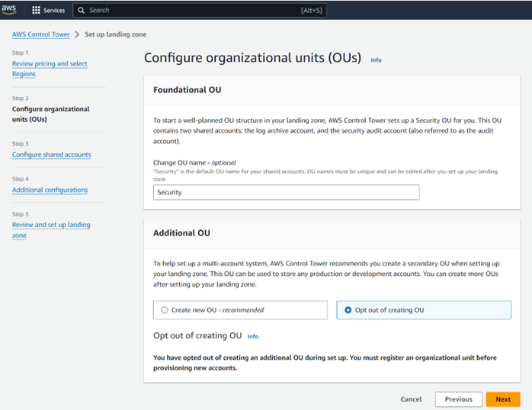Select Create new OU recommended option

(x=240, y=310)
